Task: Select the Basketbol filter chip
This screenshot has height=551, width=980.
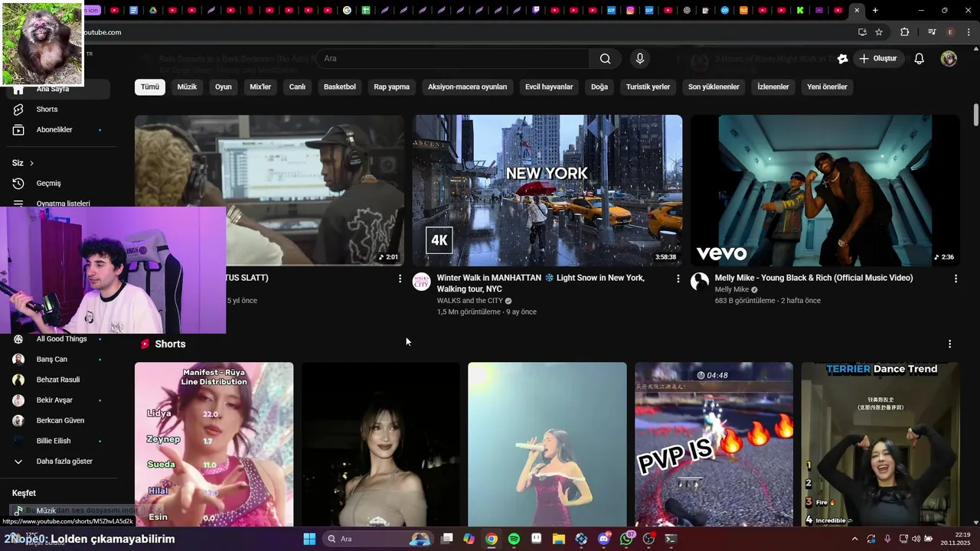Action: coord(340,87)
